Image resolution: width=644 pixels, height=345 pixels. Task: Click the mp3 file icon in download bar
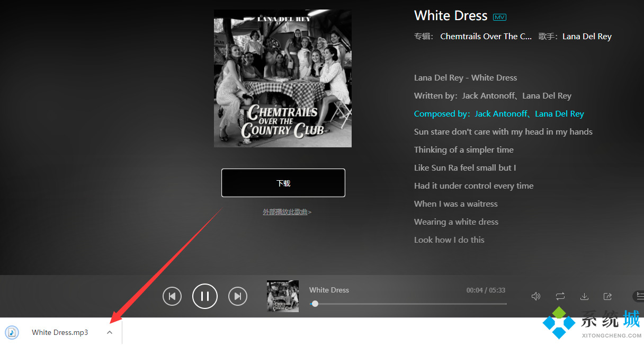12,332
